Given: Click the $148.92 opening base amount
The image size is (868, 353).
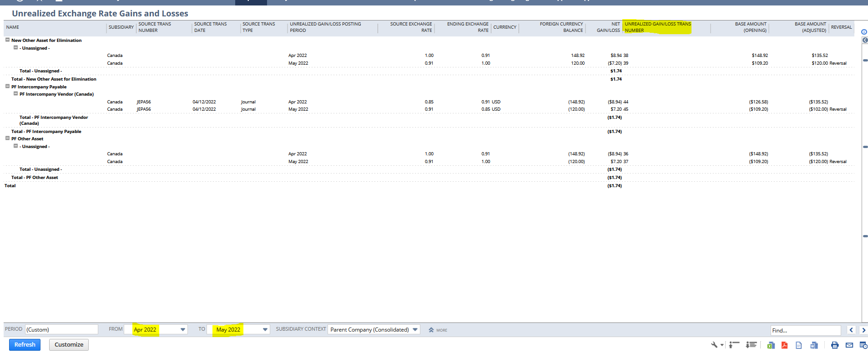Looking at the screenshot, I should 760,56.
